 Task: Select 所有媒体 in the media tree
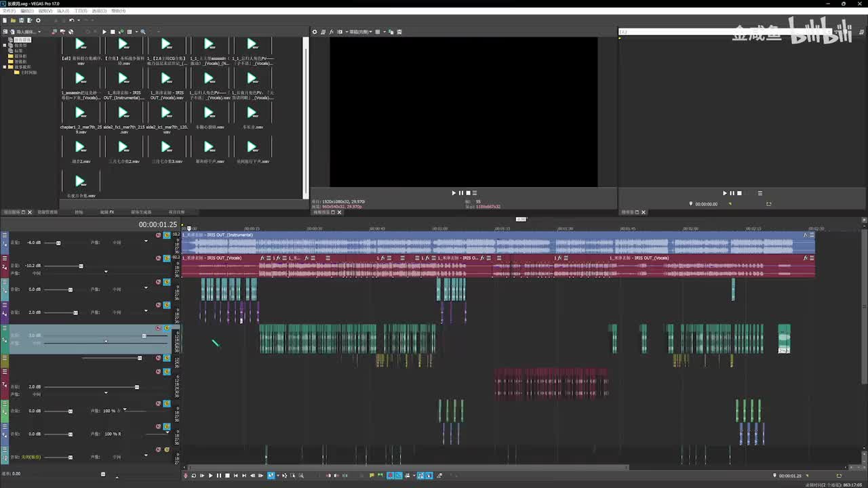click(x=23, y=40)
